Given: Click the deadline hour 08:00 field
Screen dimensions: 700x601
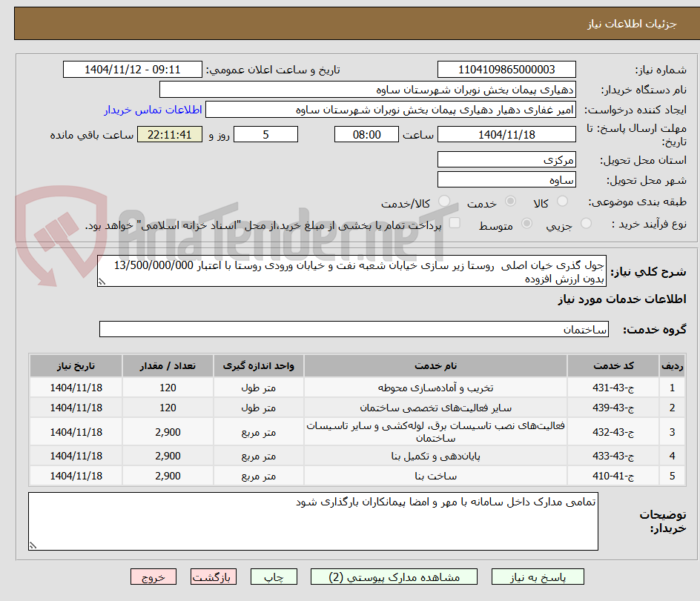Looking at the screenshot, I should point(366,134).
